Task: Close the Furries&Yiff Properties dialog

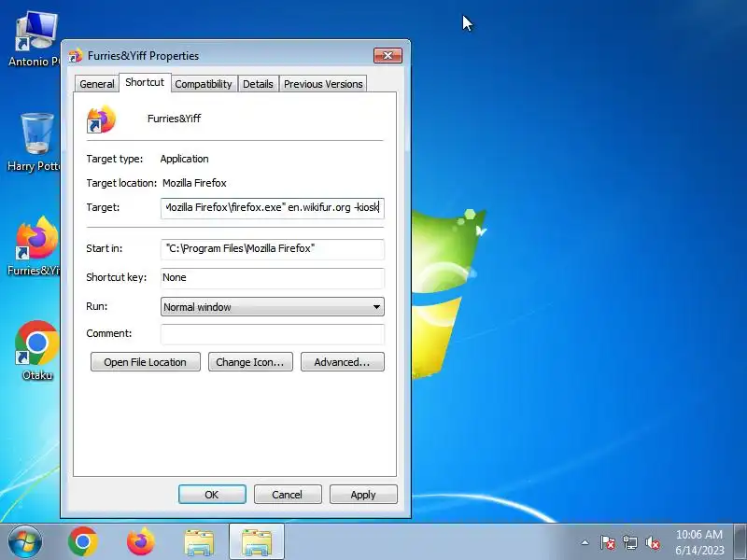Action: point(388,55)
